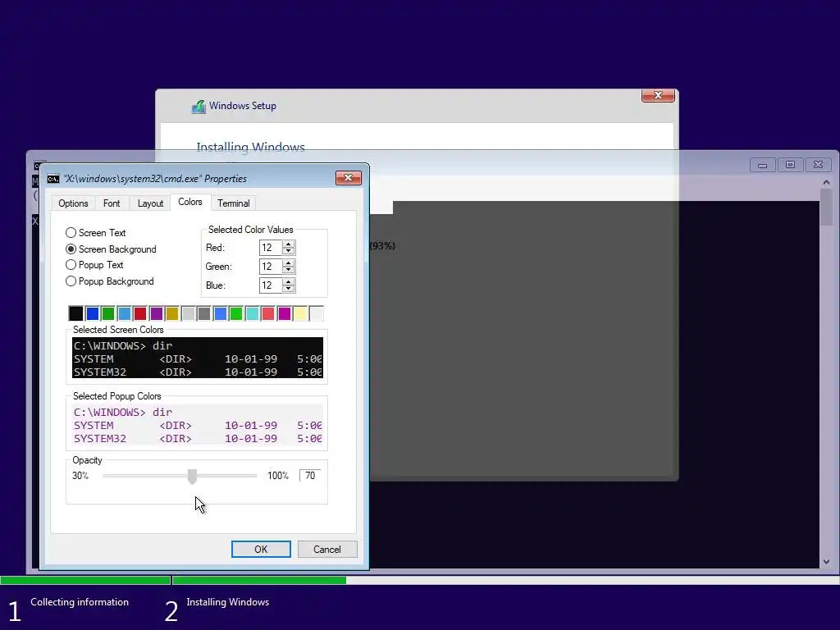Pick the dark green color swatch

(x=108, y=313)
